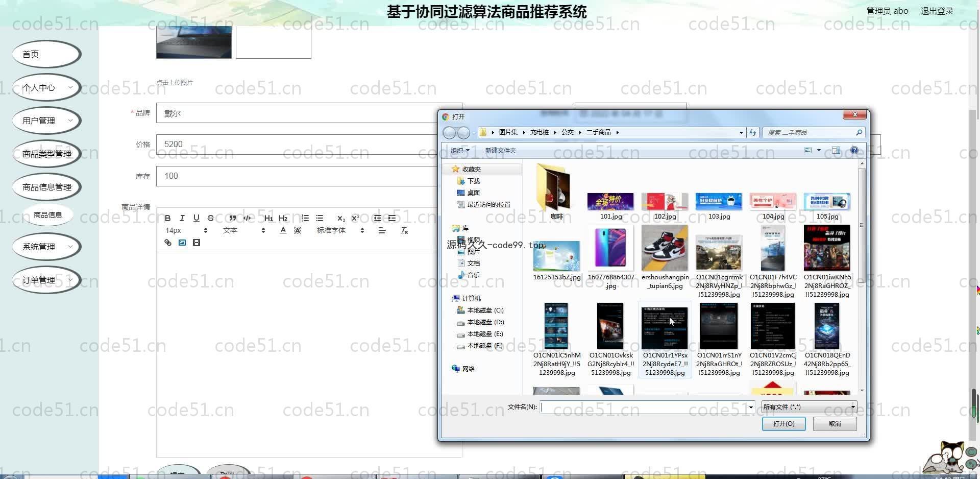Open the file dialog help
This screenshot has height=479, width=980.
pyautogui.click(x=854, y=150)
